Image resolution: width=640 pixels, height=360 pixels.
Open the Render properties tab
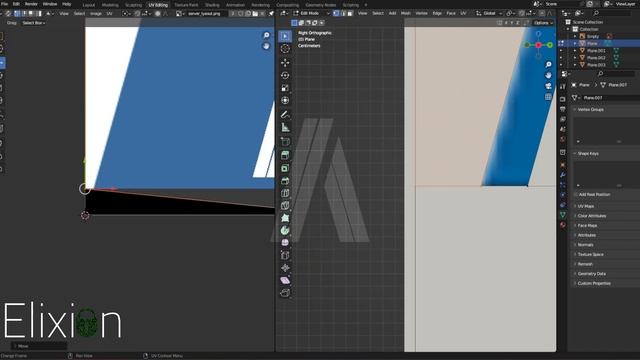563,99
